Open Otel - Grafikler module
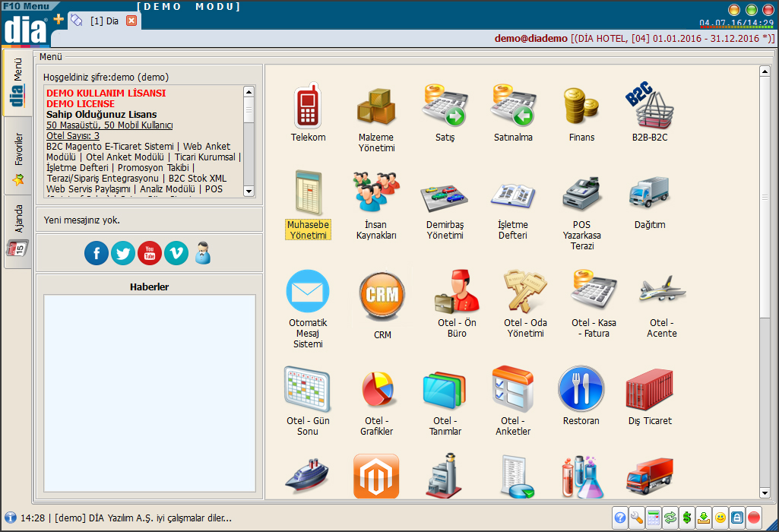The image size is (779, 532). tap(377, 404)
